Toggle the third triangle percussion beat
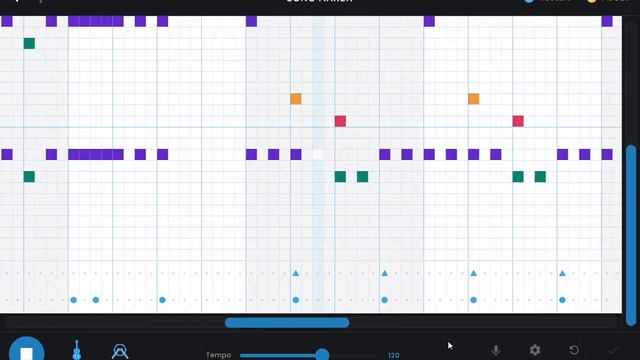Screen dimensions: 640x360 [x=473, y=273]
